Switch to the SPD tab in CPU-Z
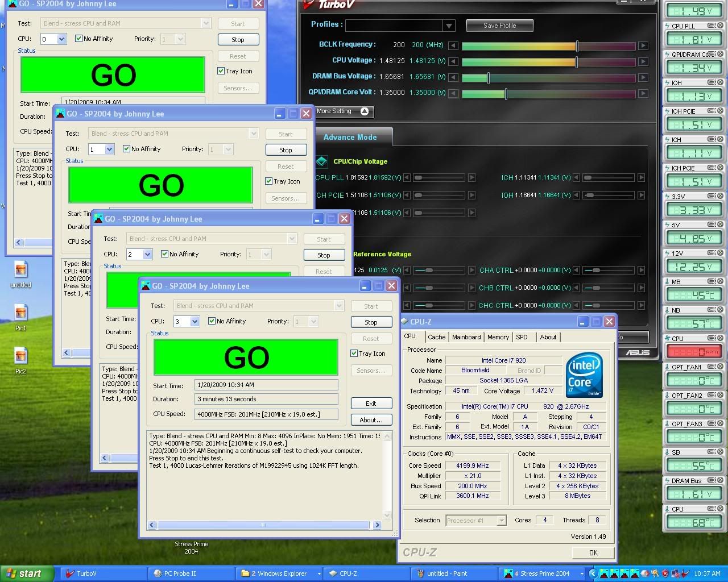Screen dimensions: 728x582 [x=522, y=337]
